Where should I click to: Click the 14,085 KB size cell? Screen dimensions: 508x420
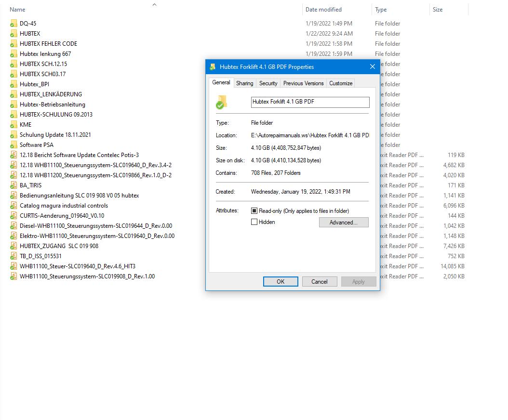(452, 266)
